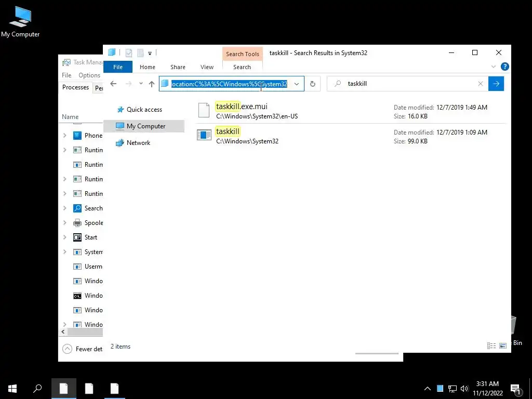Open network status tray icon
The width and height of the screenshot is (532, 399).
coord(453,389)
